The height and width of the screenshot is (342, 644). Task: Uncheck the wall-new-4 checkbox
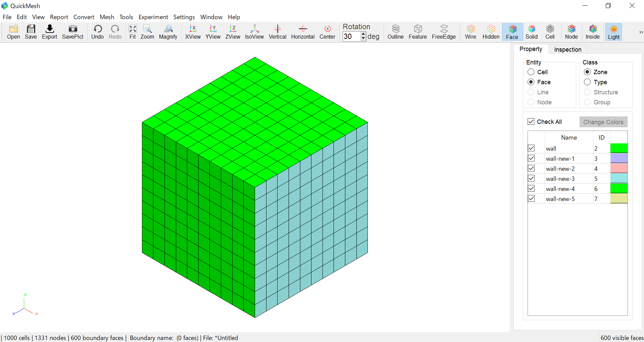[x=531, y=188]
